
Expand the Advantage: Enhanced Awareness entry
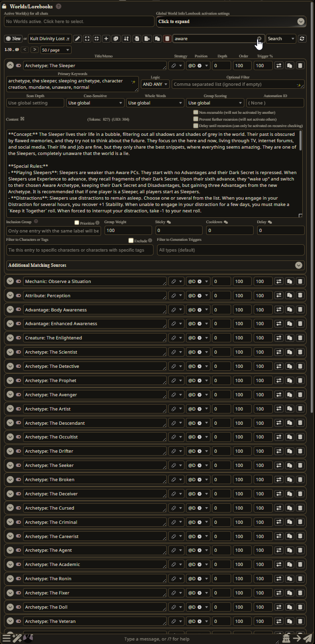click(10, 324)
